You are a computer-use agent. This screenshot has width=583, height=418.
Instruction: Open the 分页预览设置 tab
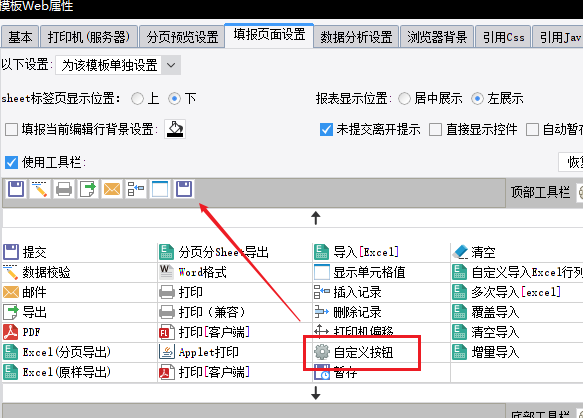182,37
